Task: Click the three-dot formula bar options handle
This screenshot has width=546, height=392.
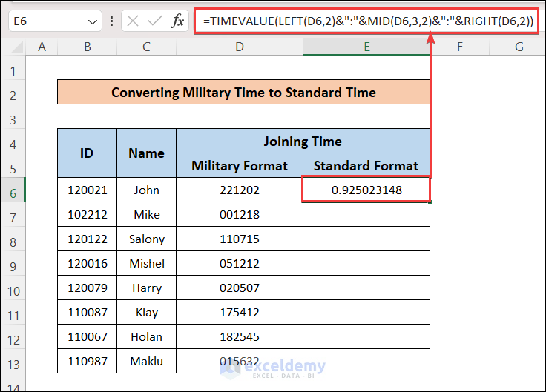Action: pyautogui.click(x=111, y=21)
